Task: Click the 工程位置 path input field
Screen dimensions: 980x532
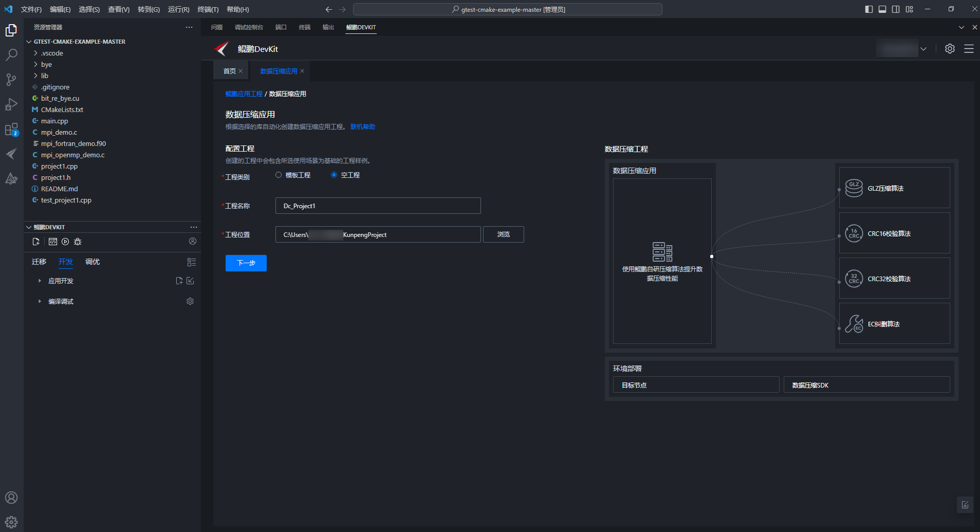Action: 378,234
